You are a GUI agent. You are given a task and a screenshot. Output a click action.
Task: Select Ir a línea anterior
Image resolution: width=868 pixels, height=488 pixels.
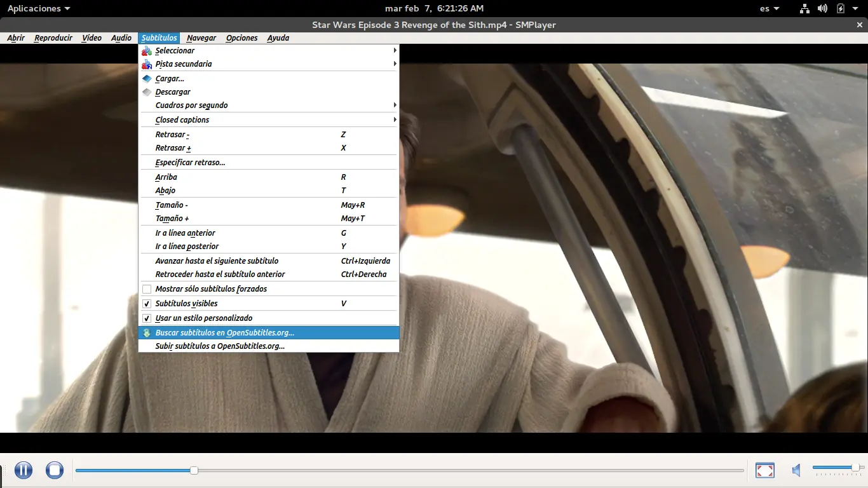(269, 233)
